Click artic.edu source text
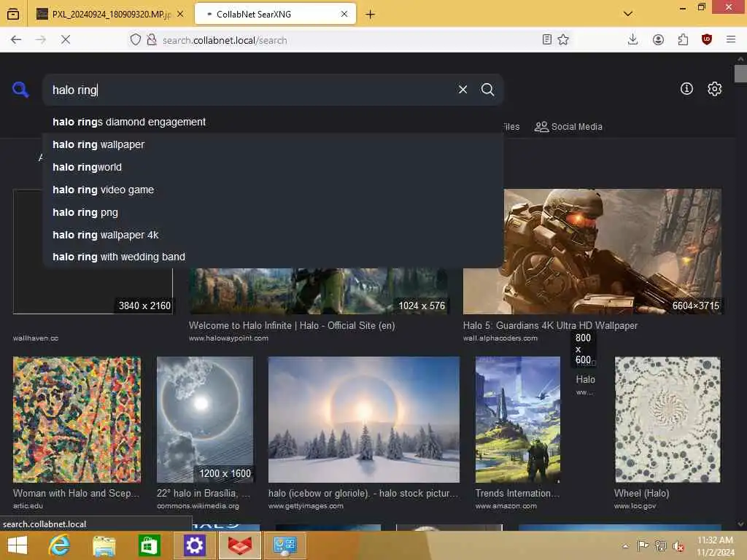Image resolution: width=747 pixels, height=560 pixels. pos(28,506)
